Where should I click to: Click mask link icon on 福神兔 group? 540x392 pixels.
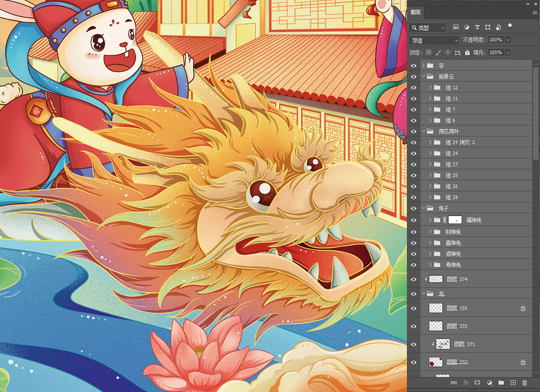(445, 220)
